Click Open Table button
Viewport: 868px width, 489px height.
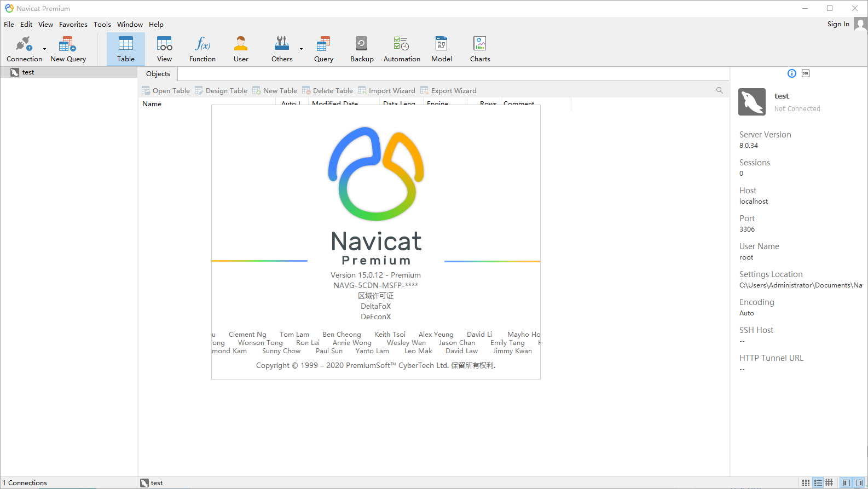pyautogui.click(x=166, y=90)
